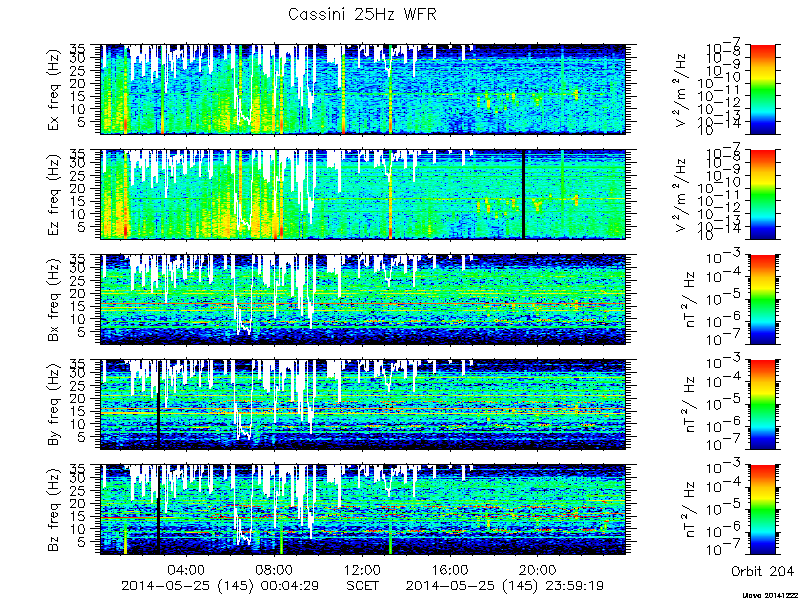Click the Ex panel color scale bar
Image resolution: width=800 pixels, height=600 pixels.
coord(762,89)
